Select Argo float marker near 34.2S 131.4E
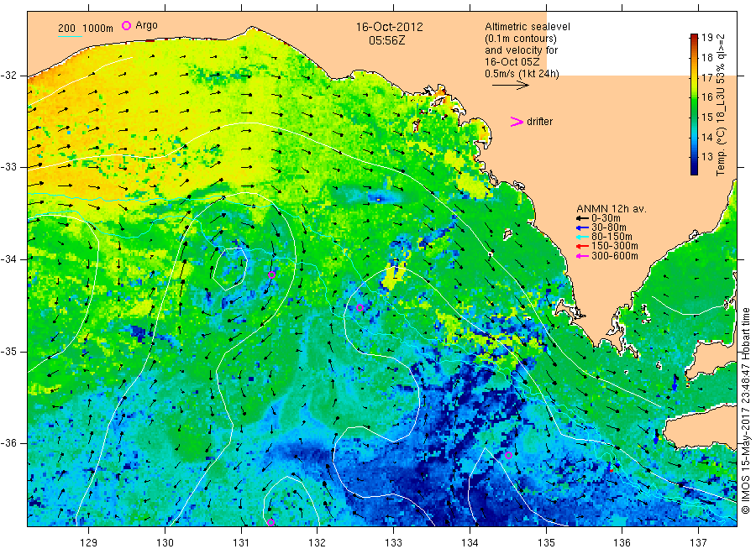The width and height of the screenshot is (756, 554). pos(271,275)
